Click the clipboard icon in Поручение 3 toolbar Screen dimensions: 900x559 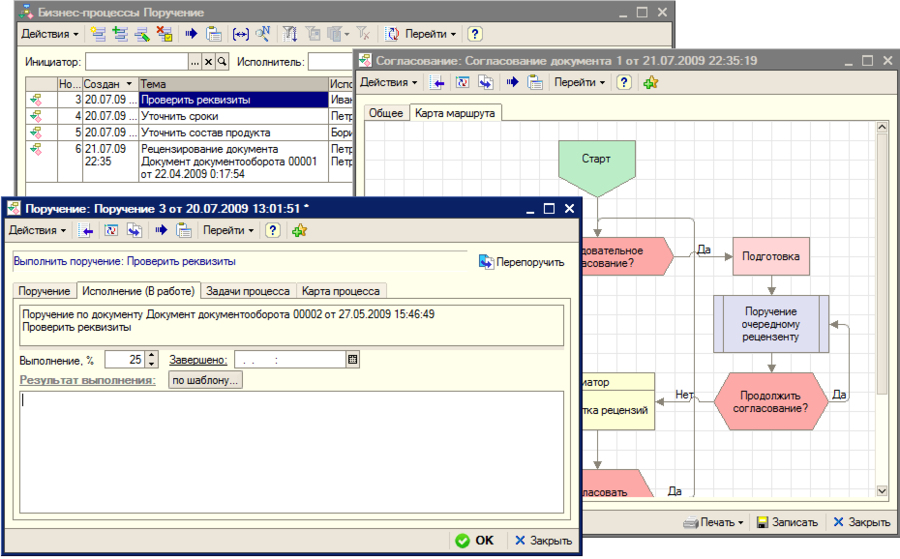pyautogui.click(x=184, y=230)
